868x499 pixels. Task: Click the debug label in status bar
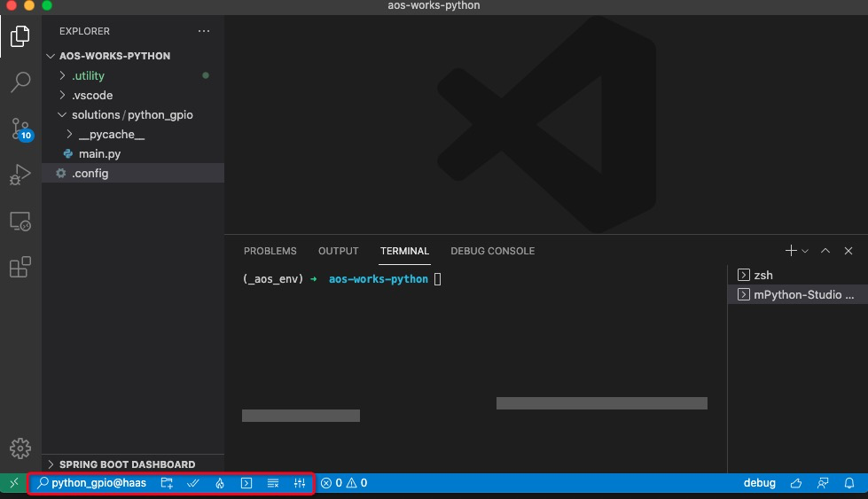[760, 483]
